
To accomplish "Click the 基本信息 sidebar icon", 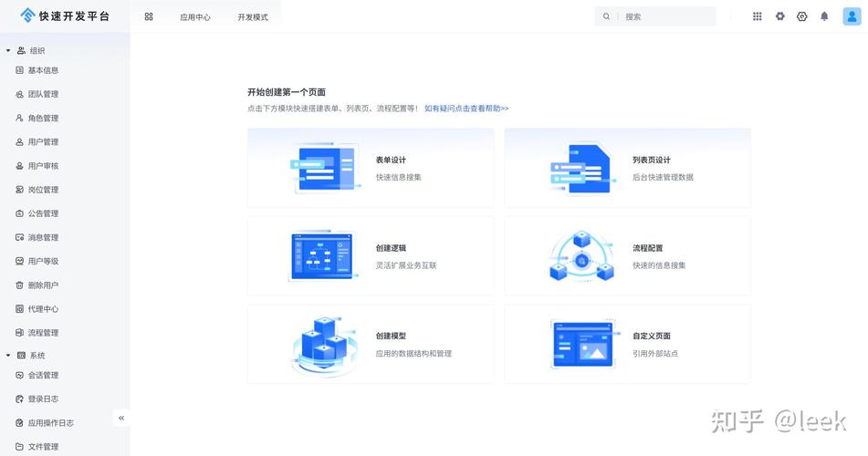I will point(19,70).
